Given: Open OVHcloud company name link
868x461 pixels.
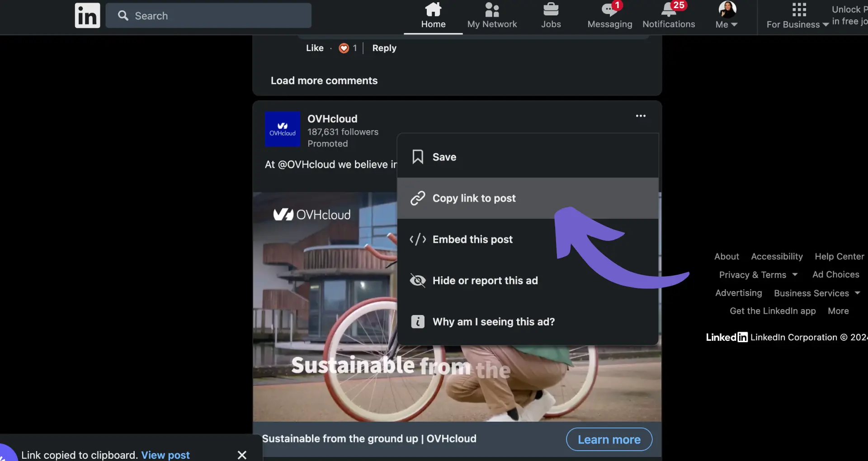Looking at the screenshot, I should click(332, 119).
